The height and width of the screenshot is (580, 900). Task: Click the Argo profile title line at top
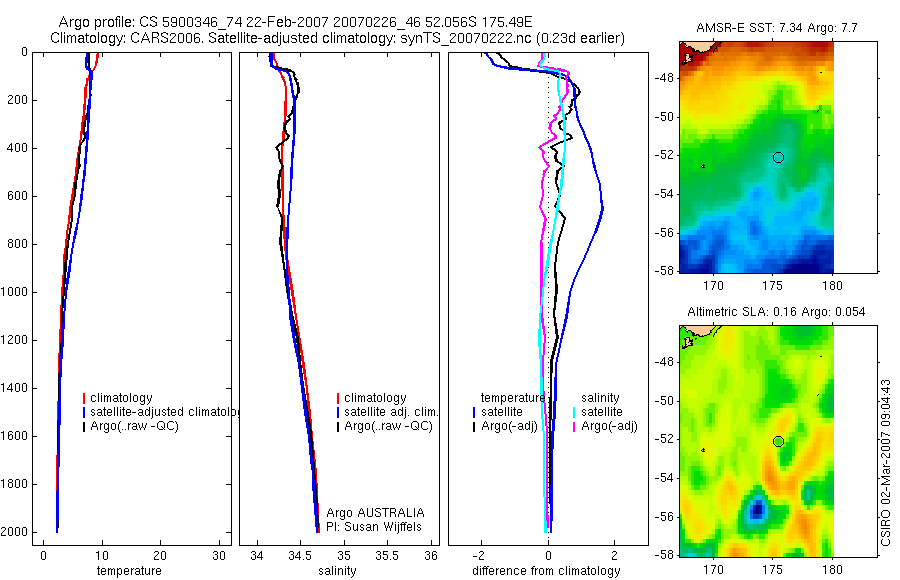tap(296, 22)
